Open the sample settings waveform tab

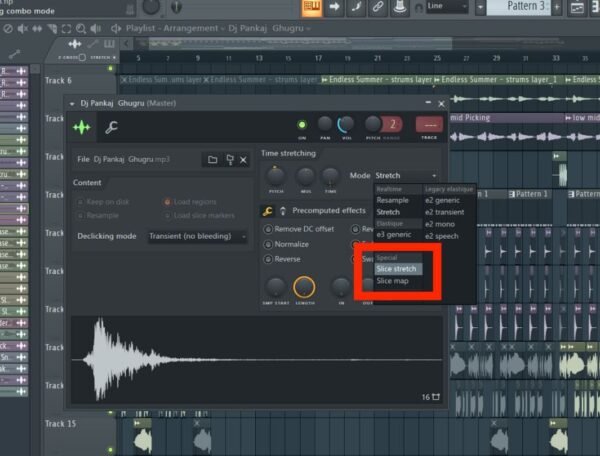click(82, 127)
